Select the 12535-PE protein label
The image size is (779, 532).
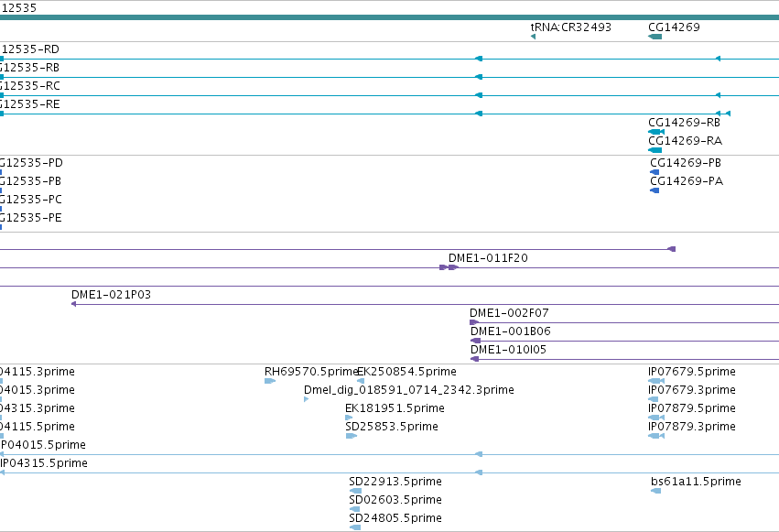coord(31,218)
